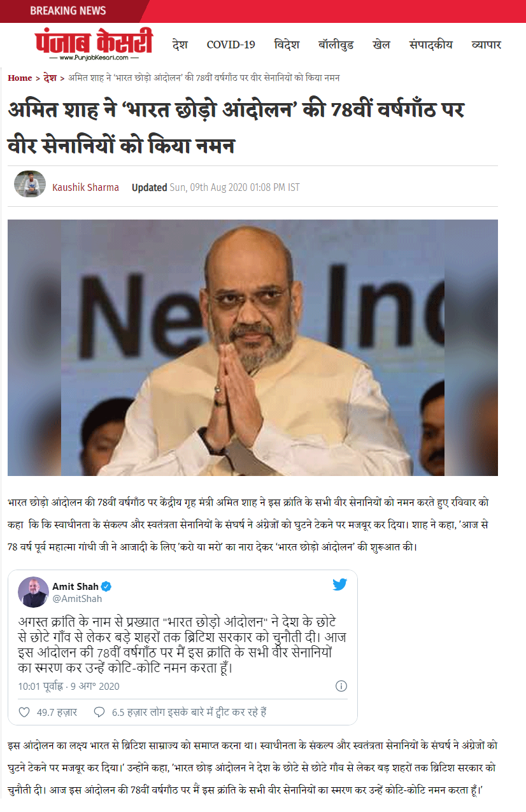This screenshot has height=812, width=526.
Task: Click the @AmitShah Twitter handle
Action: click(x=77, y=599)
